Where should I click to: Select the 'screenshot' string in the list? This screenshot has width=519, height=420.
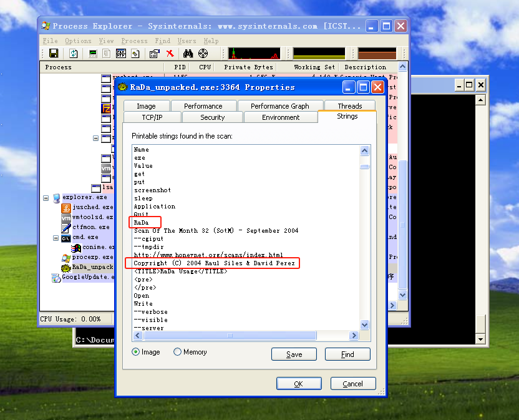(153, 190)
